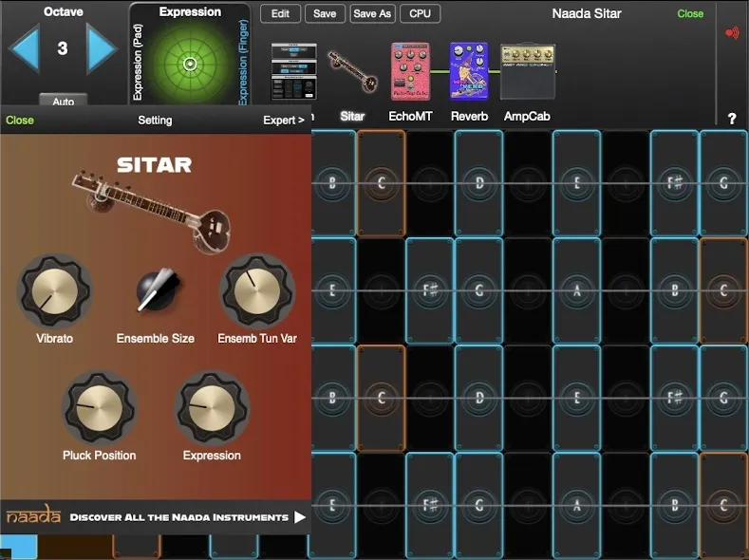Decrease octave with the left arrow
The width and height of the screenshot is (749, 560).
pos(24,48)
